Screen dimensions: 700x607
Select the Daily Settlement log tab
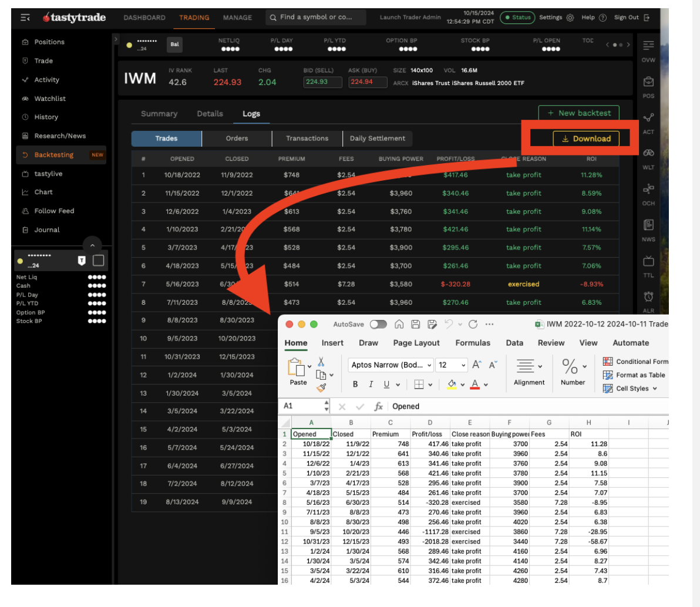377,139
